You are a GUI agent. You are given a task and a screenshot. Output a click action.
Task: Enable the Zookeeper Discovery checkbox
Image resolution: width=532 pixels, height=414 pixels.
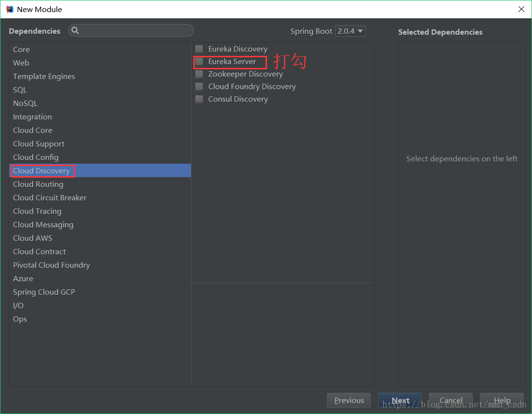[199, 74]
